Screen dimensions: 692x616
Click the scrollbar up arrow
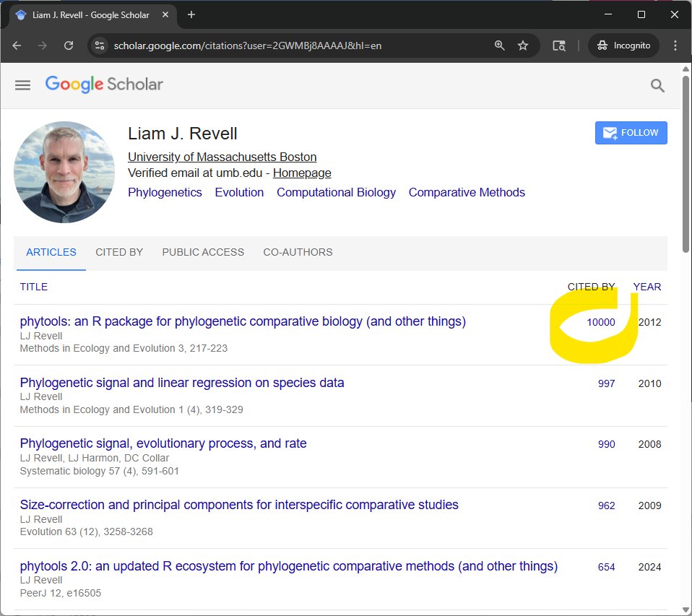(685, 69)
